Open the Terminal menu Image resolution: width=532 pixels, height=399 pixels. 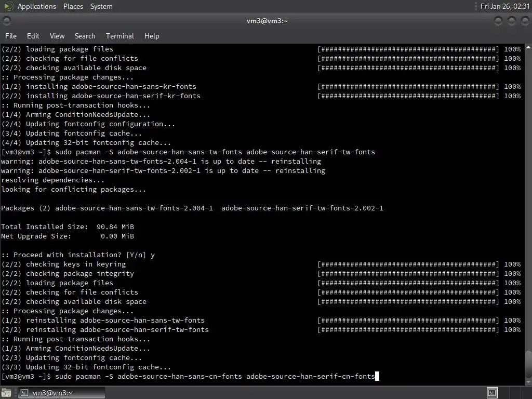point(120,36)
